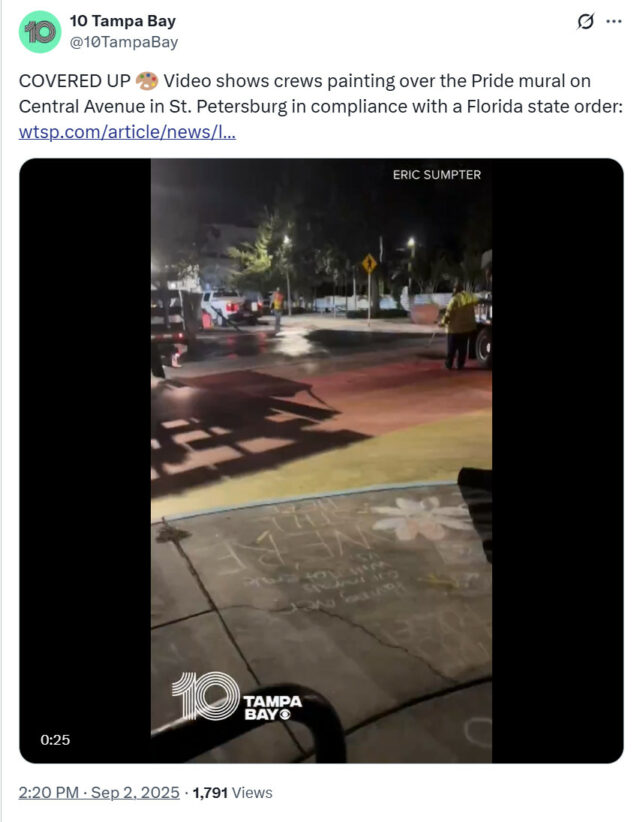Click the 10 Tampa Bay watermark logo in video

point(237,697)
